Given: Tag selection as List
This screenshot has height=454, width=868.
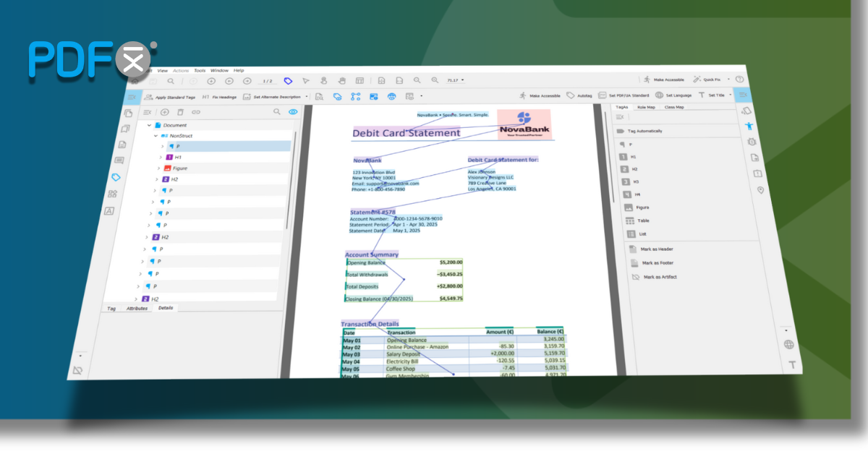Looking at the screenshot, I should click(637, 234).
